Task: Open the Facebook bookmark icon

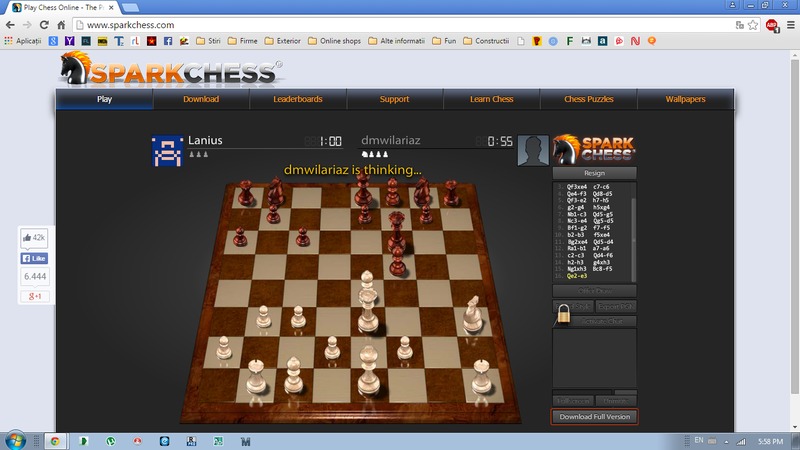Action: [x=168, y=41]
